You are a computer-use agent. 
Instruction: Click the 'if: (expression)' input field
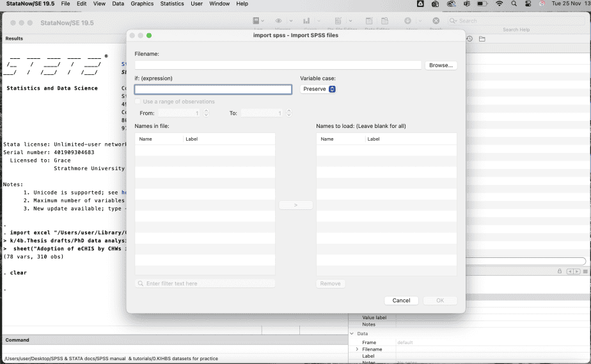pyautogui.click(x=213, y=90)
